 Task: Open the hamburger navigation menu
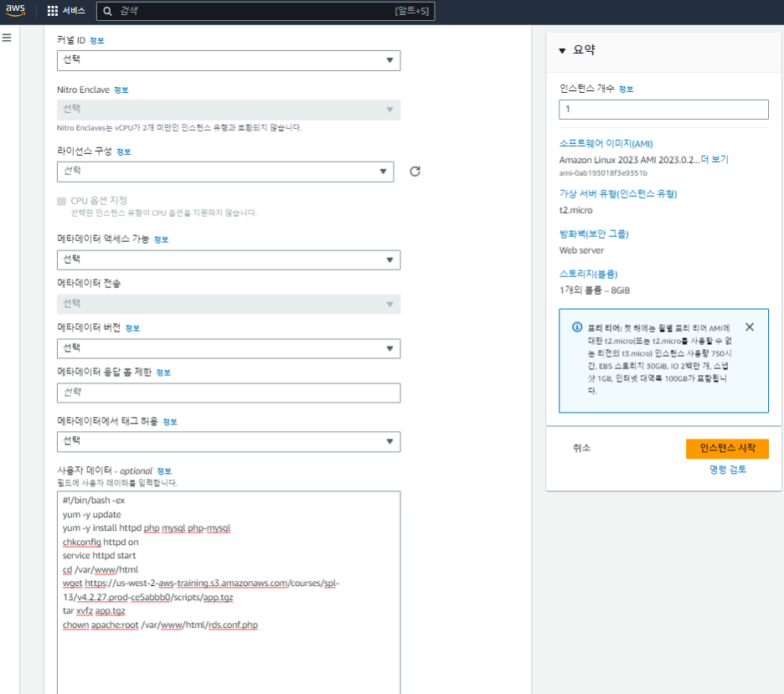tap(7, 38)
